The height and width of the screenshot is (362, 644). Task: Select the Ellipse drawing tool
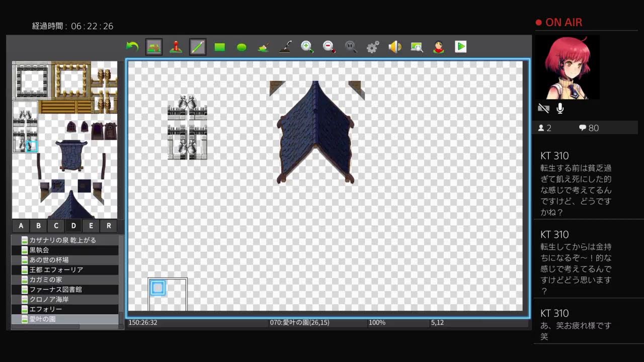(x=242, y=47)
